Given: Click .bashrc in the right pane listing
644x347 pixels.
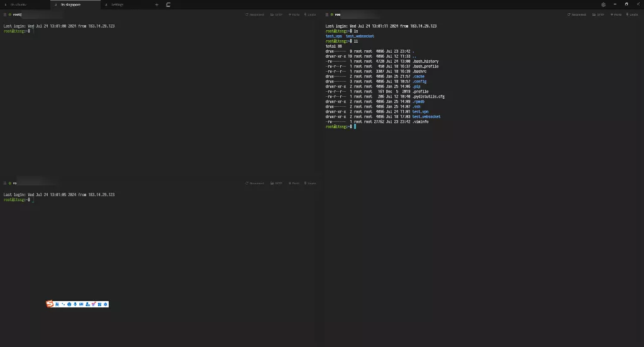Looking at the screenshot, I should tap(419, 72).
